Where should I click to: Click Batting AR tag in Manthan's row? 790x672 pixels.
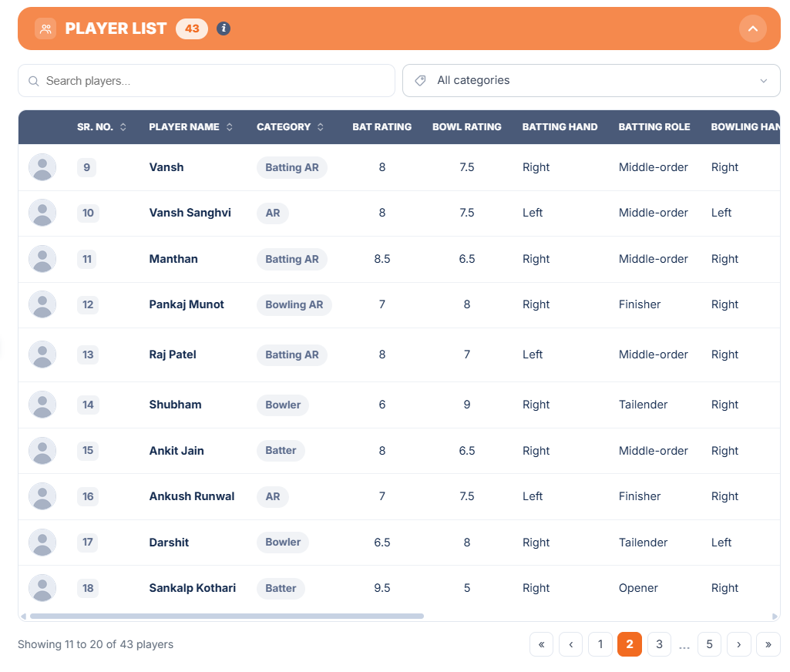(x=291, y=259)
